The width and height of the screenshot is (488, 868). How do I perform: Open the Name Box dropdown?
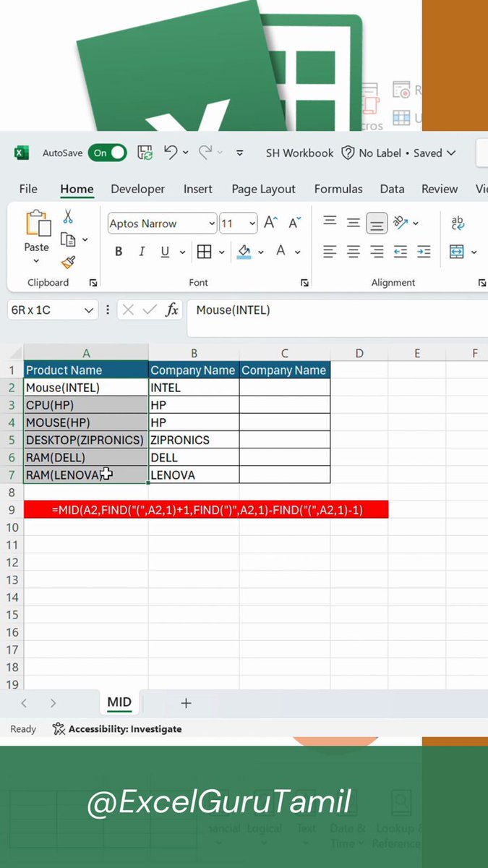[89, 310]
